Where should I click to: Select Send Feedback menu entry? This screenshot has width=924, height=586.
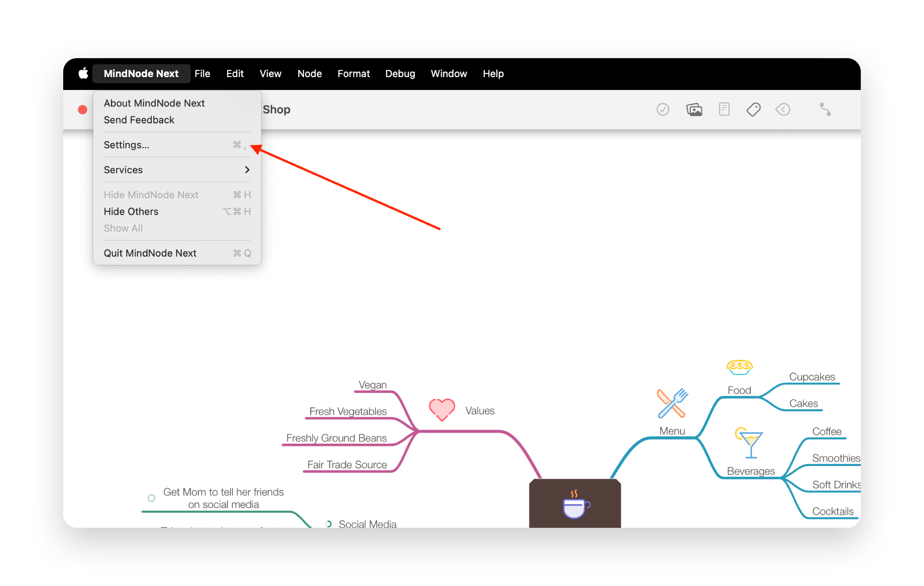pos(177,120)
